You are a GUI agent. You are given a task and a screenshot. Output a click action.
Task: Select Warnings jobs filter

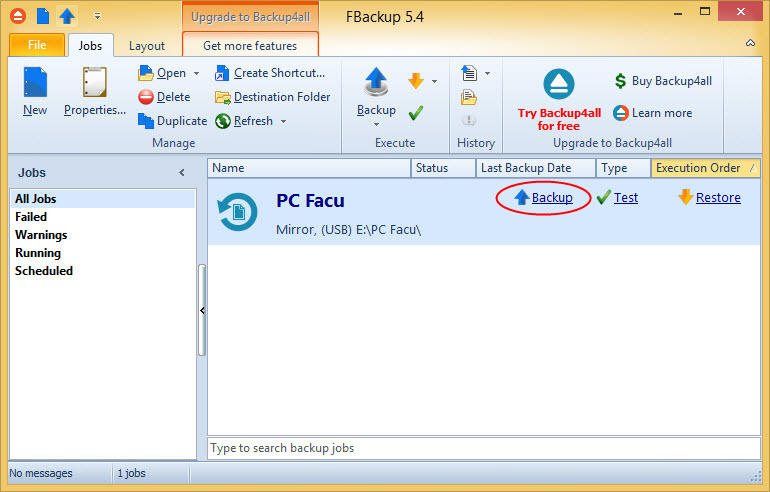[x=103, y=235]
